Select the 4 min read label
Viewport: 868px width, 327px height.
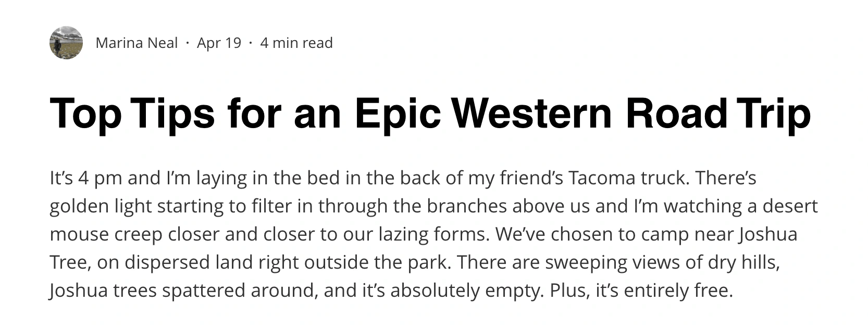pos(296,43)
